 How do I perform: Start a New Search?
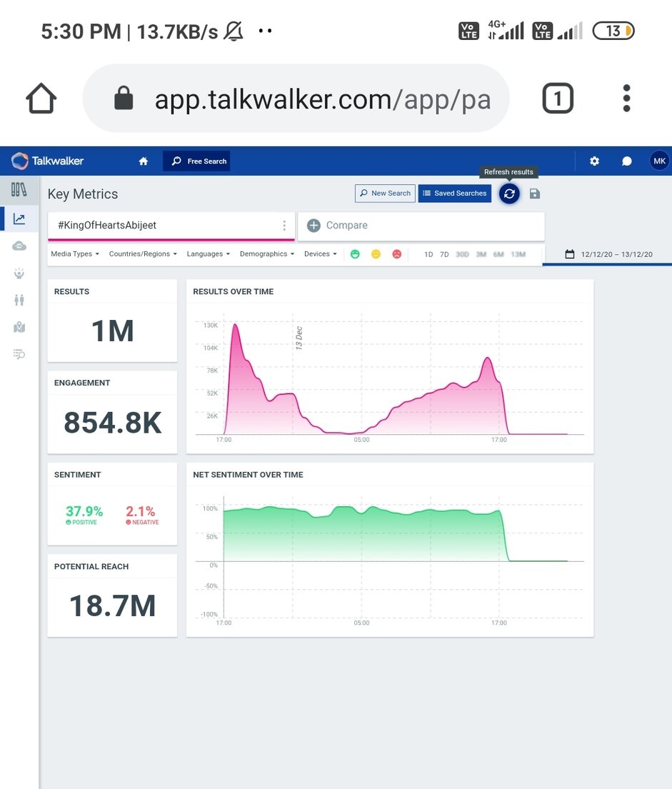tap(385, 194)
